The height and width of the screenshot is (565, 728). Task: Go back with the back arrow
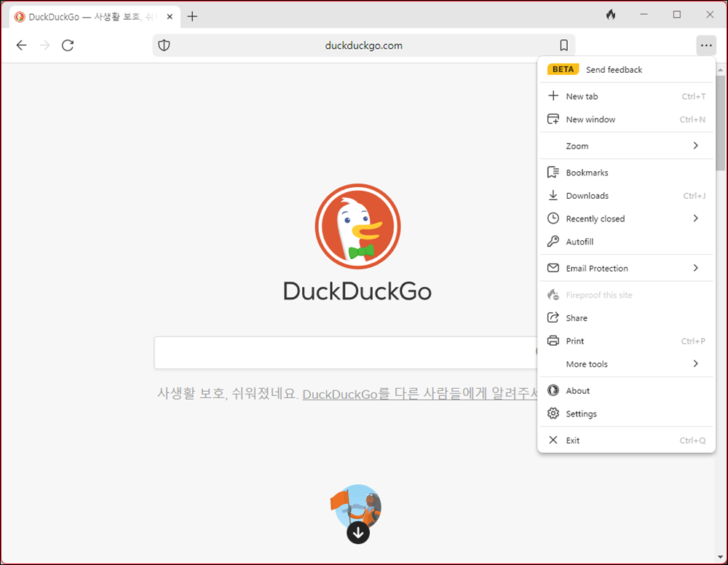point(21,45)
